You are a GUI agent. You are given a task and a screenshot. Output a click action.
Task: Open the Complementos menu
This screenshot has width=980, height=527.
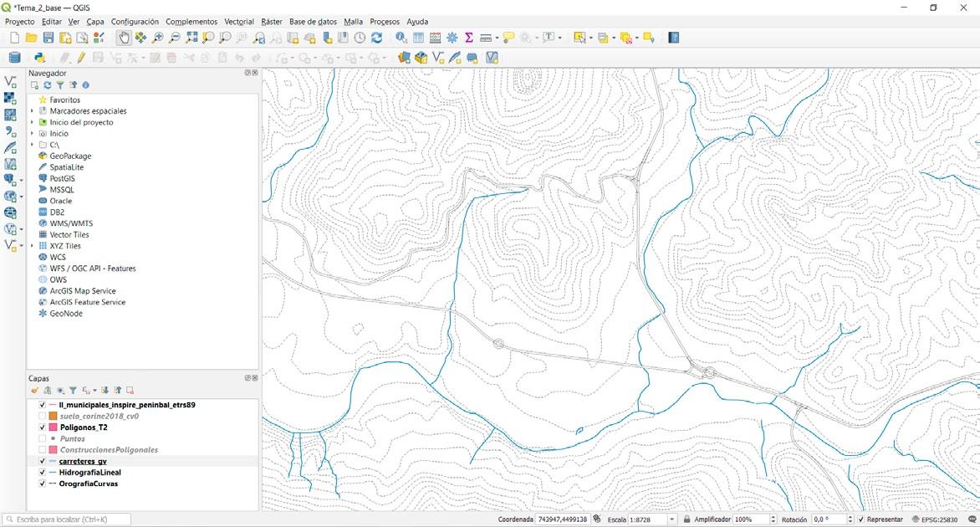click(x=191, y=21)
